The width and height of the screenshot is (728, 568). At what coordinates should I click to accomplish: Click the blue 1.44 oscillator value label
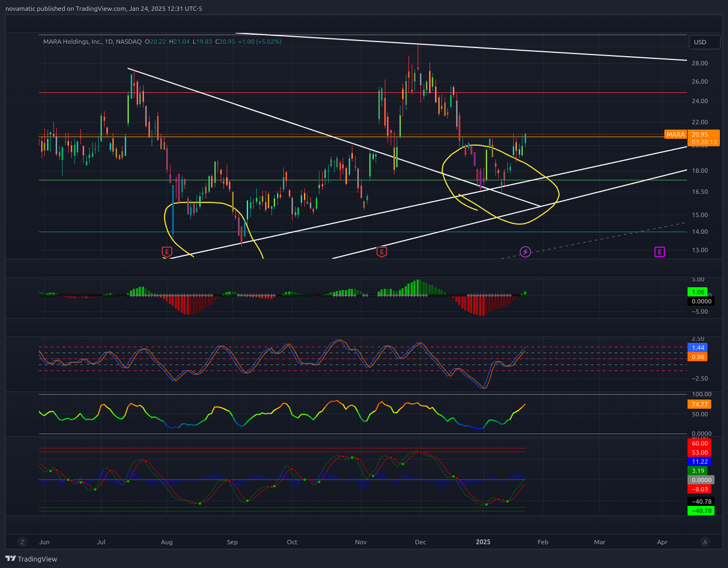697,348
